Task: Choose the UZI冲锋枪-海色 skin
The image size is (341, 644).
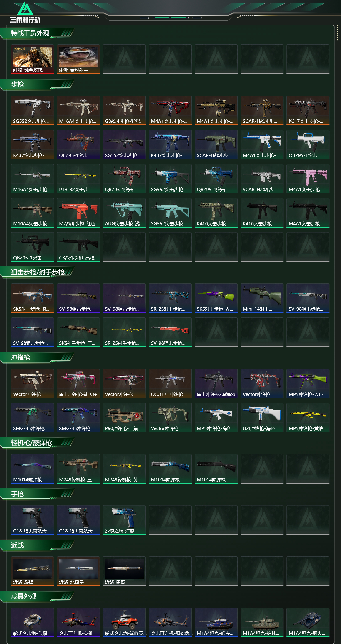Action: 262,418
